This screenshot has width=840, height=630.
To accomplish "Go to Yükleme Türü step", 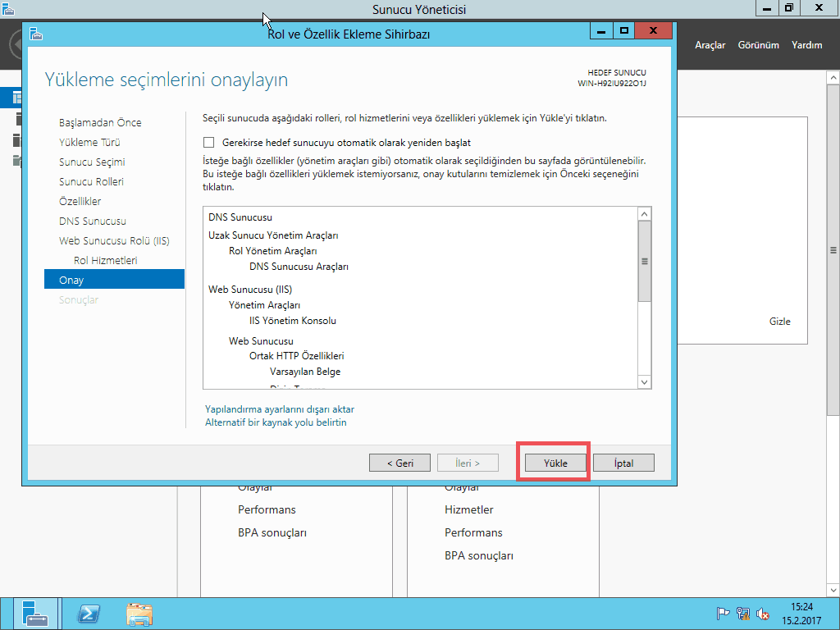I will point(89,143).
